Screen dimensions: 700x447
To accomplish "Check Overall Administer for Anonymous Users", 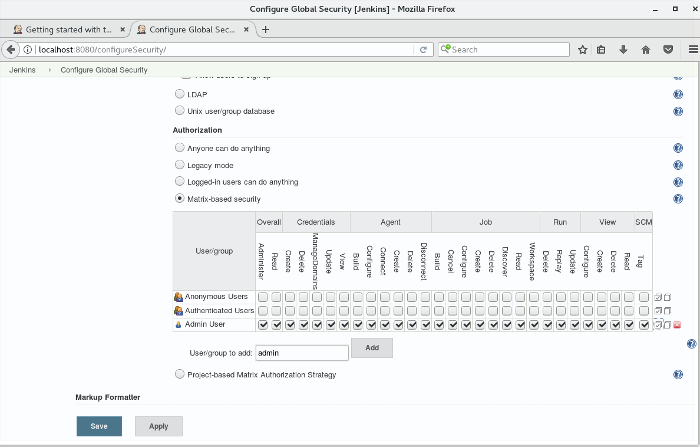I will (263, 297).
